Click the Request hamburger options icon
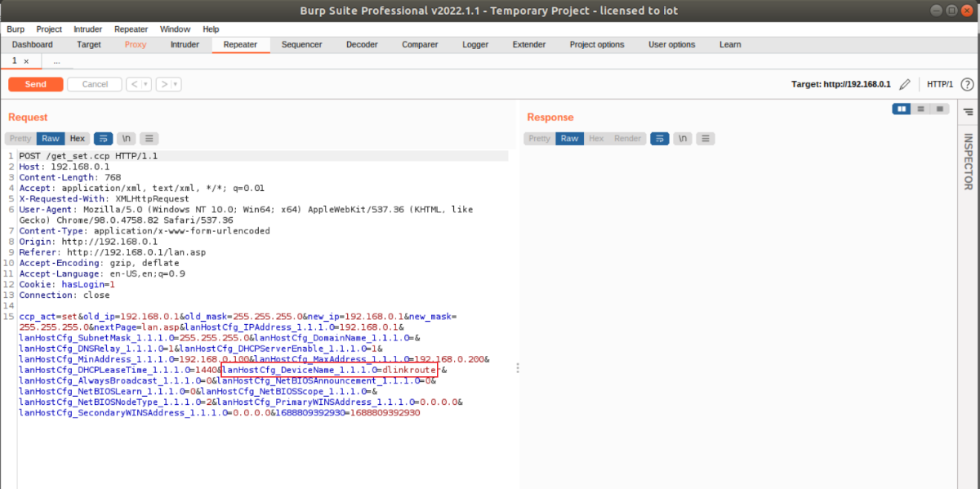The width and height of the screenshot is (980, 489). [x=150, y=139]
